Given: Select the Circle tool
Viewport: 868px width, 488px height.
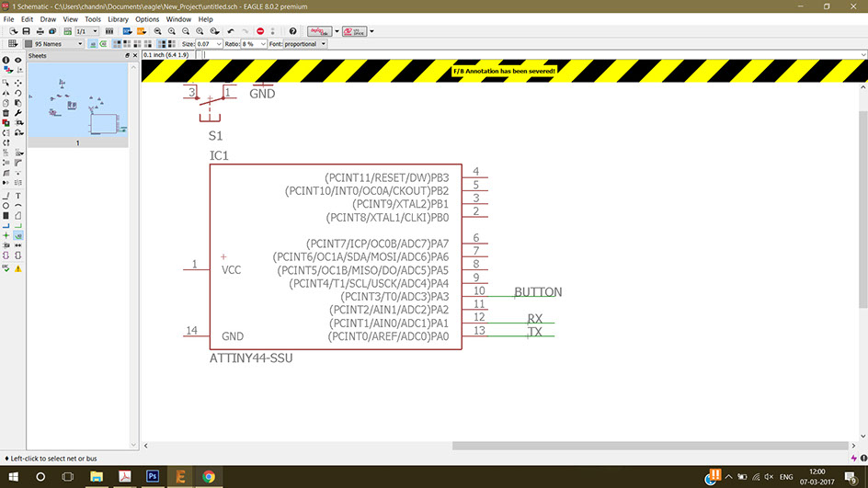Looking at the screenshot, I should tap(6, 206).
